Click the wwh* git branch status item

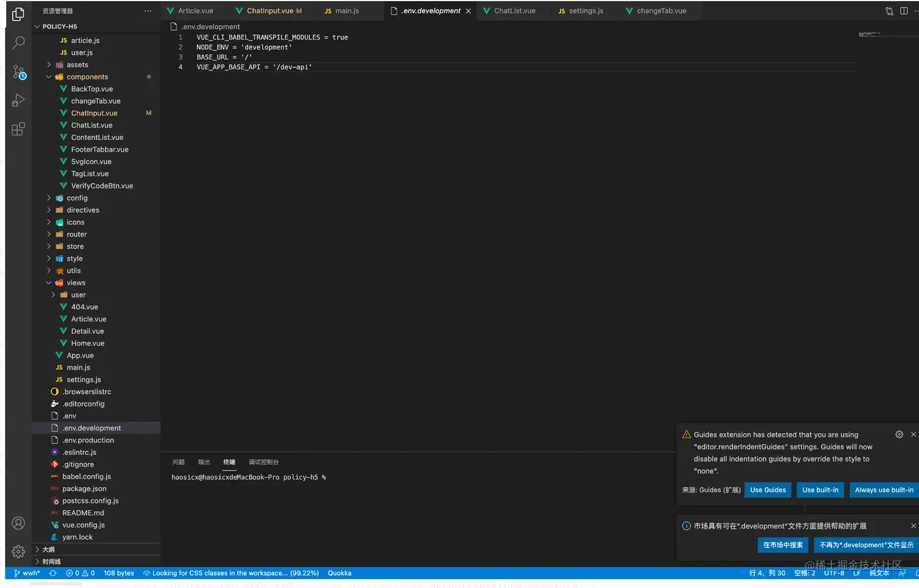coord(27,573)
